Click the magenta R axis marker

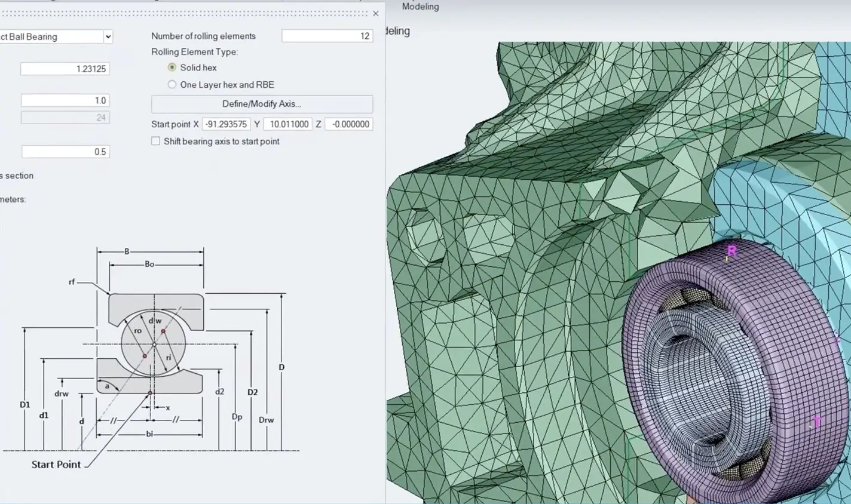731,250
